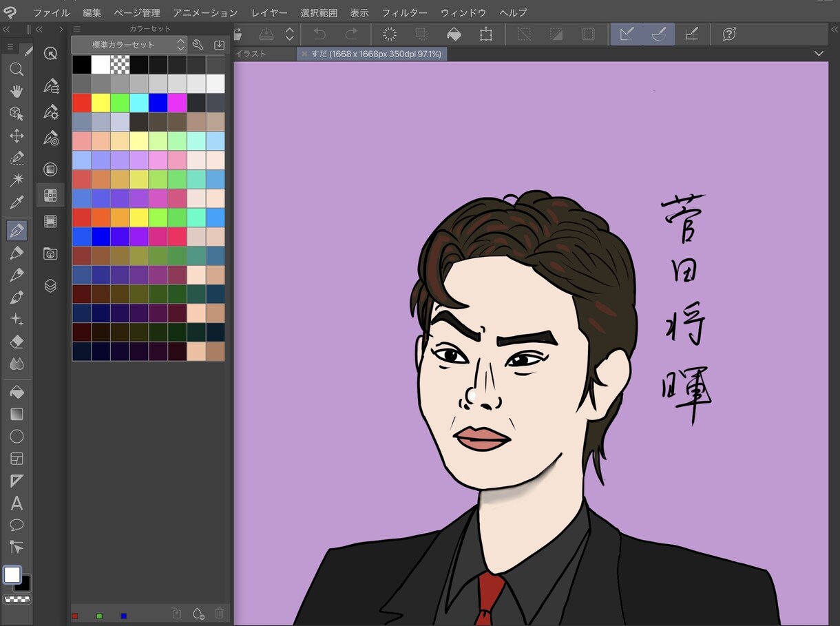Switch to the すだ canvas tab

click(x=372, y=53)
